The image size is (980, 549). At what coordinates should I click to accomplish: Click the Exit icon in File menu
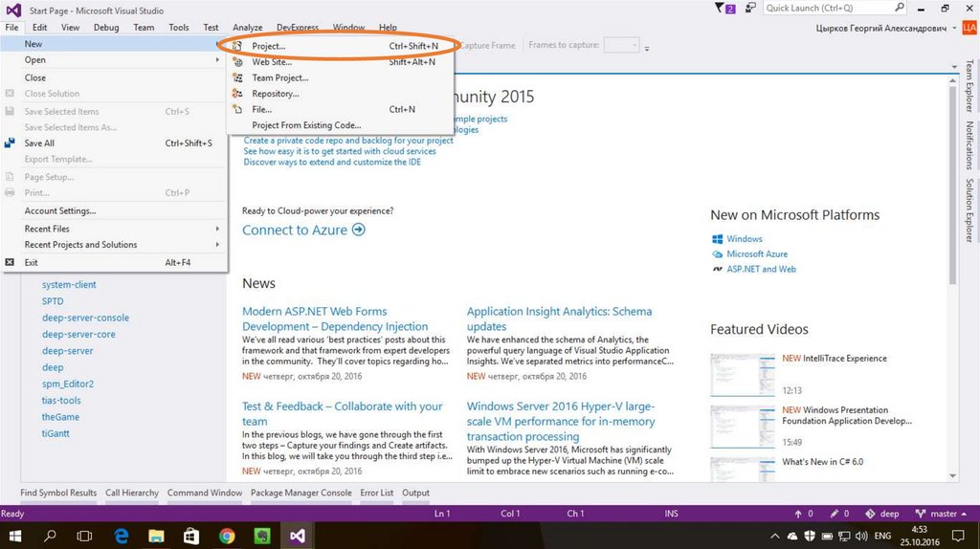point(11,262)
